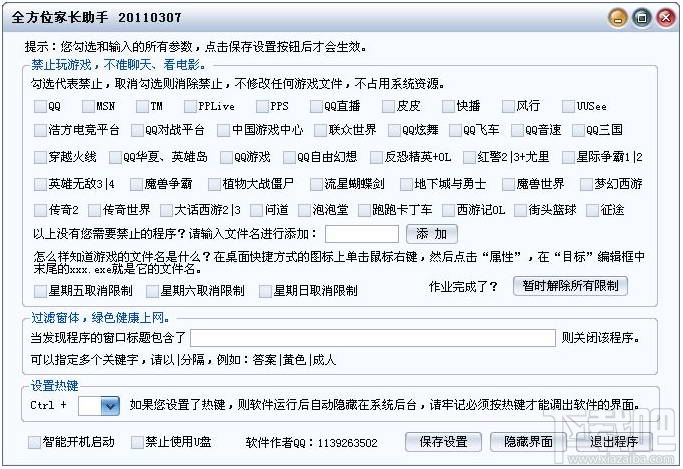The image size is (683, 469).
Task: Check the 流星蝴蝶剑 box
Action: coord(316,184)
